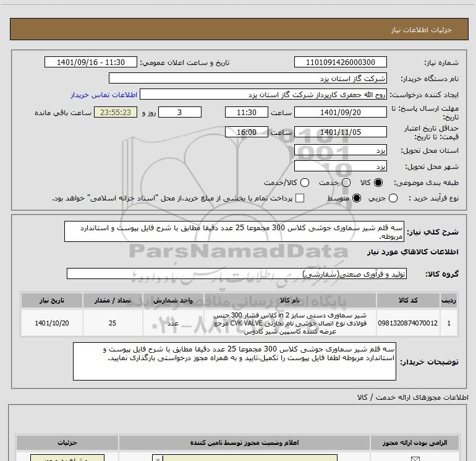The width and height of the screenshot is (476, 461).
Task: Click the need number field 1101091426000300
Action: (340, 62)
